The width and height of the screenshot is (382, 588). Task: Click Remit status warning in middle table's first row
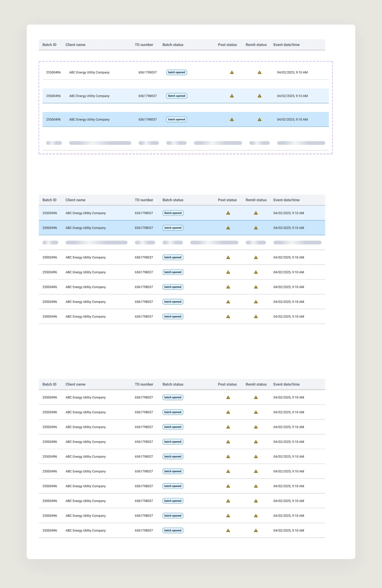(x=256, y=213)
